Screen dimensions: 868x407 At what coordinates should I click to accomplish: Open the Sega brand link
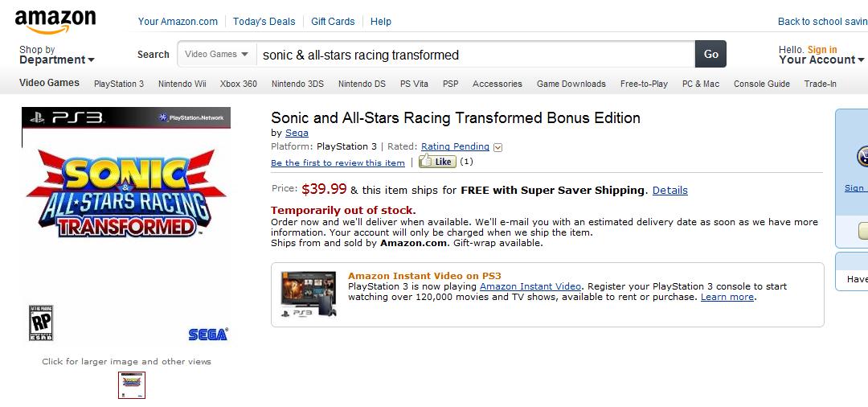[x=297, y=133]
